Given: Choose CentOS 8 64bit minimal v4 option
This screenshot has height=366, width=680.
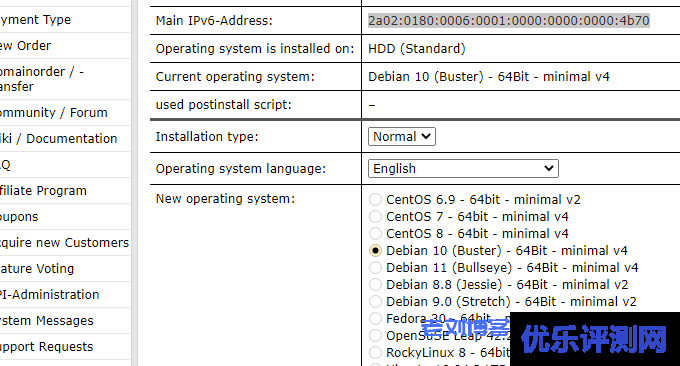Looking at the screenshot, I should 375,233.
